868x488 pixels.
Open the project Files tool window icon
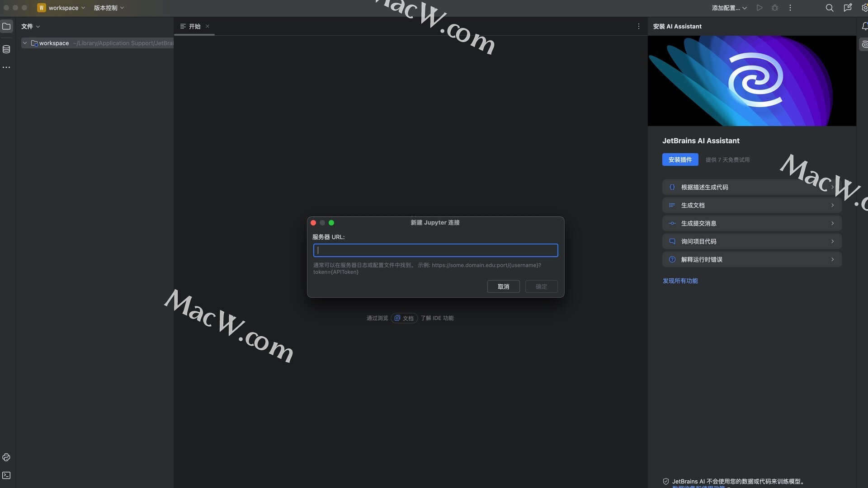(6, 26)
